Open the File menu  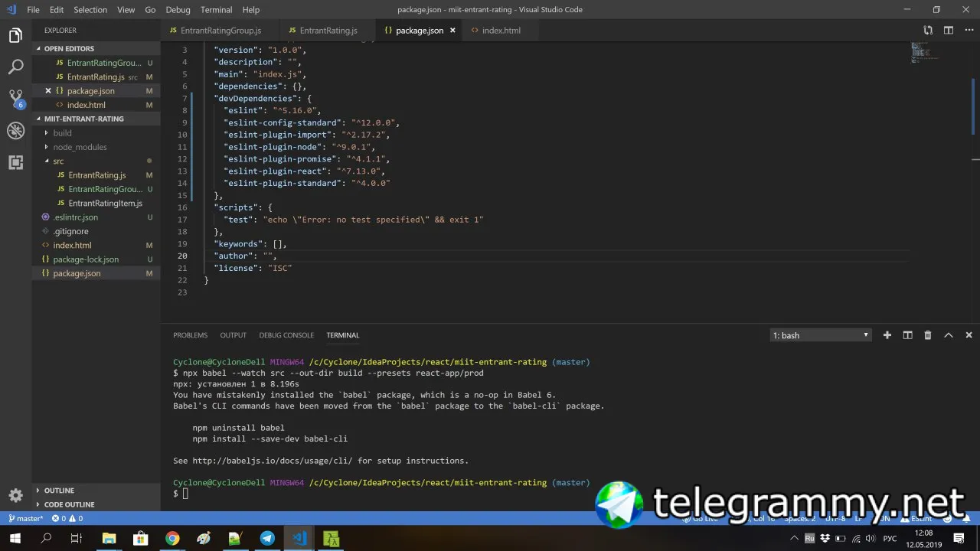[33, 10]
